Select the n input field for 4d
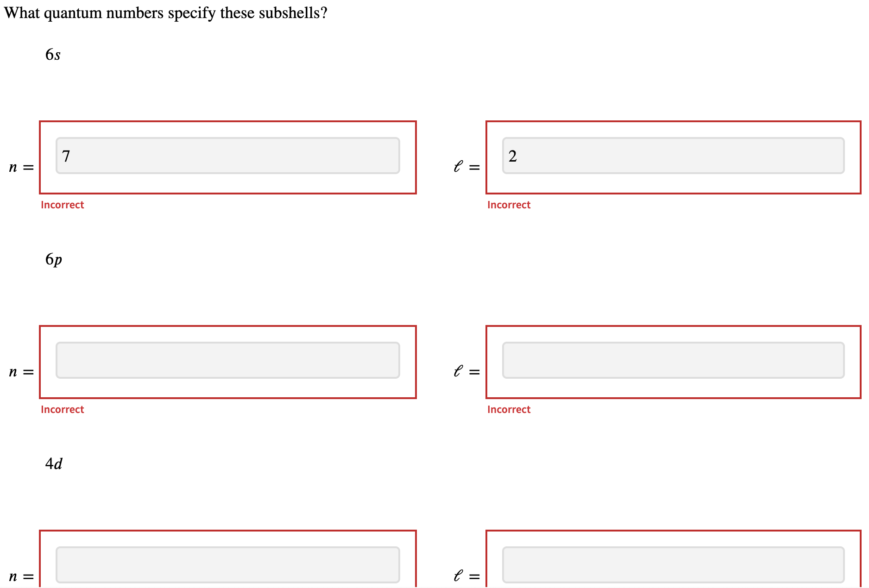The image size is (869, 588). point(227,564)
